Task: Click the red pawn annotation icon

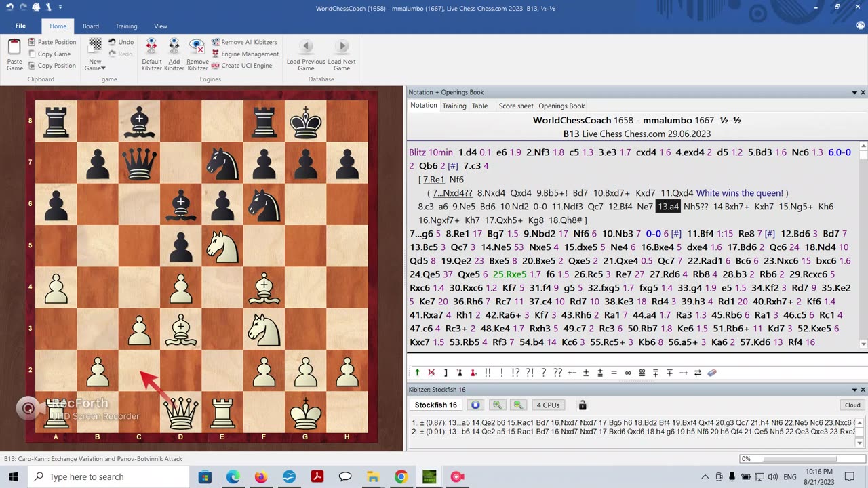Action: coord(473,372)
